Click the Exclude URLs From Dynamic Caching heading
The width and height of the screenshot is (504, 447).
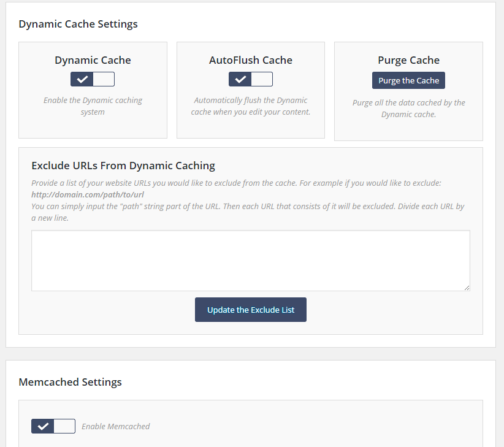tap(123, 166)
